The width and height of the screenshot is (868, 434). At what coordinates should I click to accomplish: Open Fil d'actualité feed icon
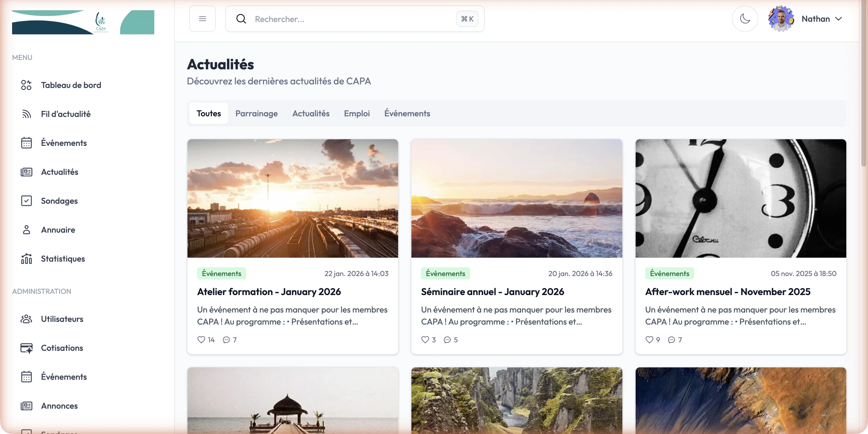point(26,114)
